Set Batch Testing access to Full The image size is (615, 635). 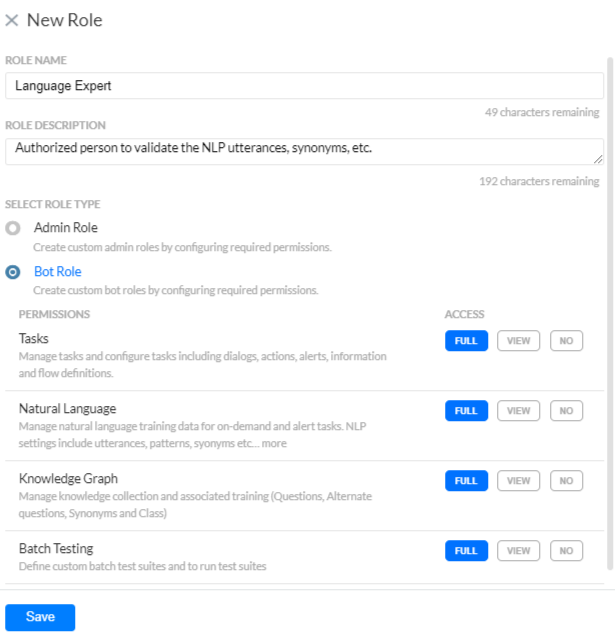(x=466, y=551)
